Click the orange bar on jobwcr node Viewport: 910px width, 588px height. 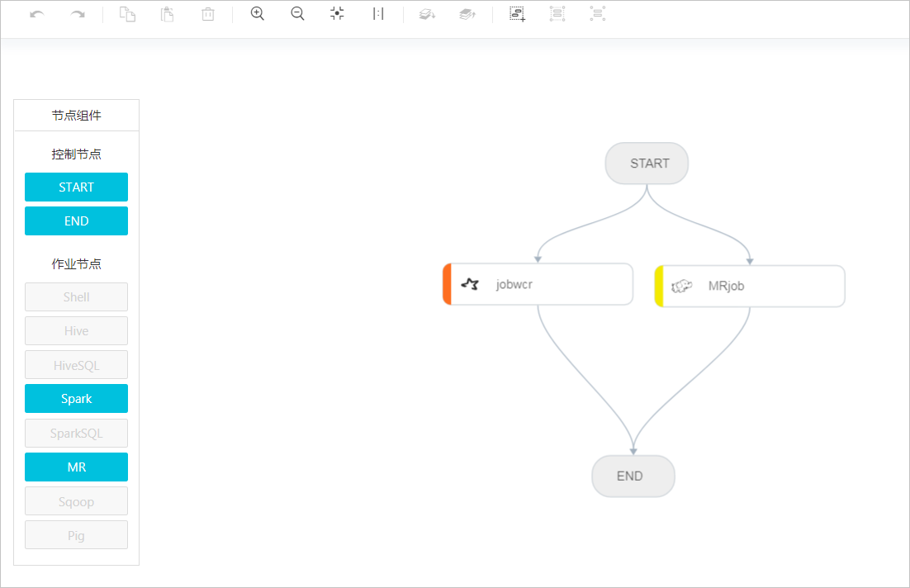tap(447, 284)
